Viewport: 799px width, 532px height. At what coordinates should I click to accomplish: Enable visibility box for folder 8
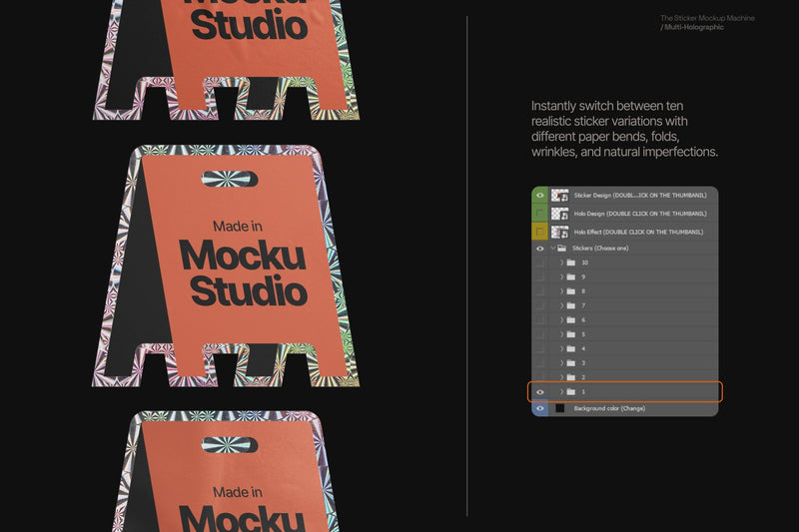pos(539,291)
